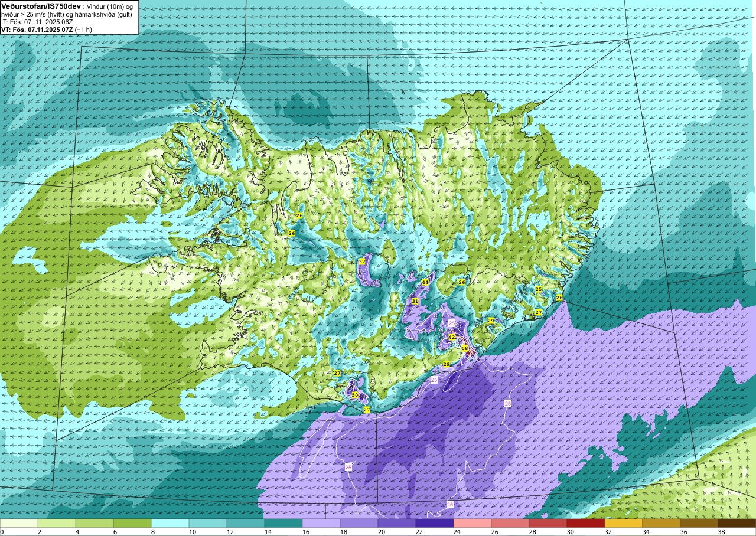Image resolution: width=756 pixels, height=536 pixels.
Task: Click the 44 gust label on the map
Action: [425, 282]
